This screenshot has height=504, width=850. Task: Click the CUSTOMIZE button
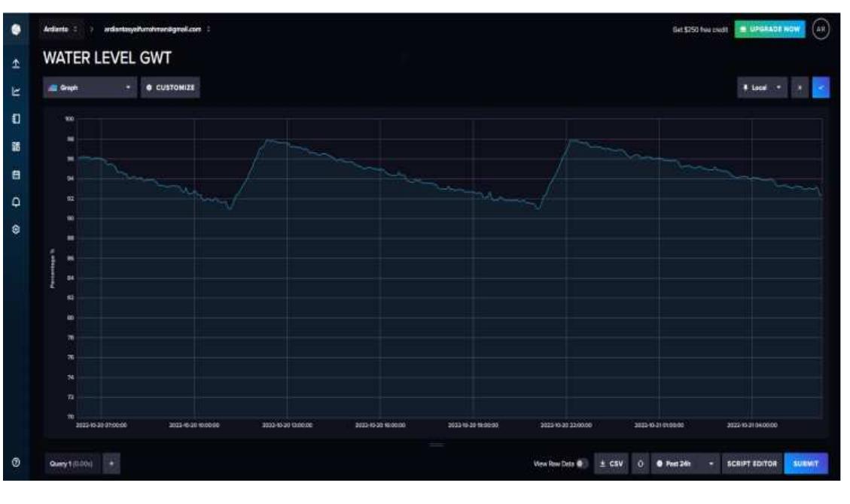170,87
